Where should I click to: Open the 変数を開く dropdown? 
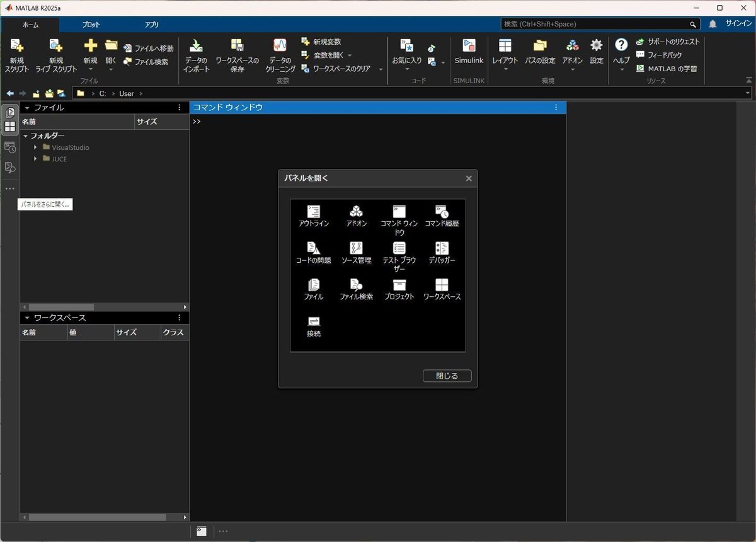pos(350,55)
